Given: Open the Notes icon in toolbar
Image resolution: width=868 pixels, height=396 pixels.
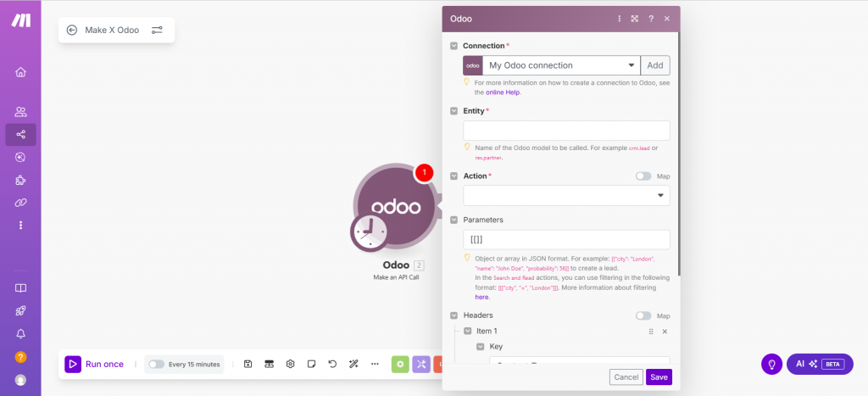Looking at the screenshot, I should click(x=311, y=364).
